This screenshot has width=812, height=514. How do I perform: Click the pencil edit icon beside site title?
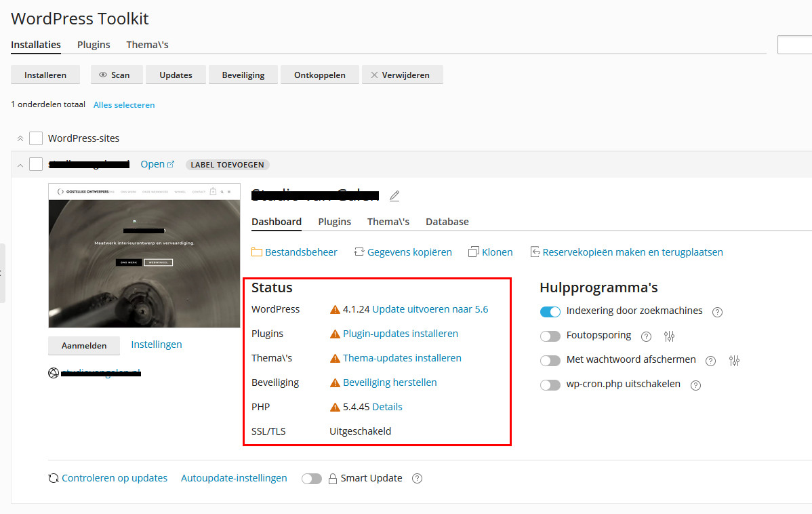[394, 196]
